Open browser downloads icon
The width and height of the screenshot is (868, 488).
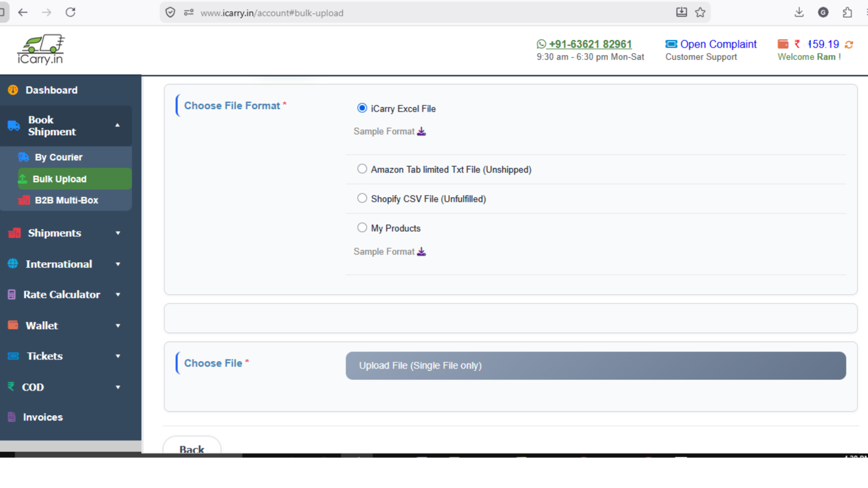pyautogui.click(x=799, y=12)
